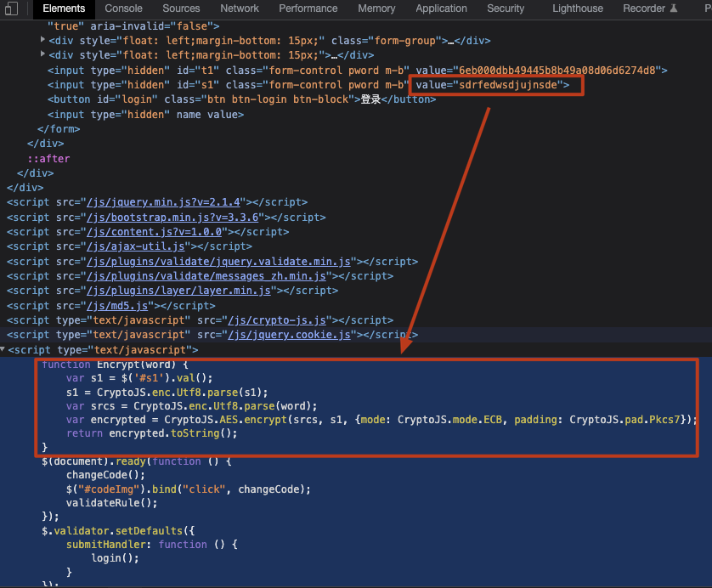Screen dimensions: 712x588
Task: Click the 'login();' code line
Action: click(x=115, y=558)
